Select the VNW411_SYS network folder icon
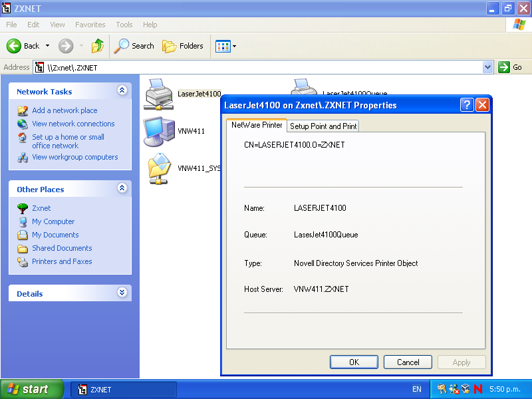Image resolution: width=532 pixels, height=399 pixels. (x=159, y=169)
